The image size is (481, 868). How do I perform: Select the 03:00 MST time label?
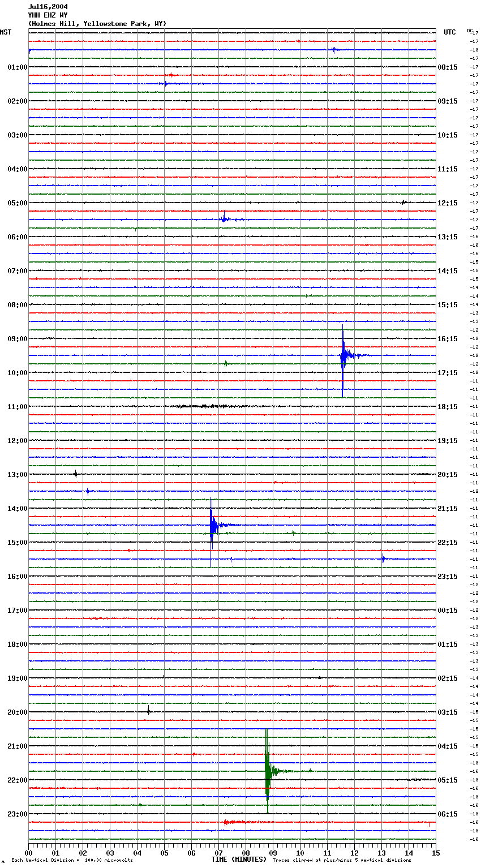pyautogui.click(x=18, y=135)
